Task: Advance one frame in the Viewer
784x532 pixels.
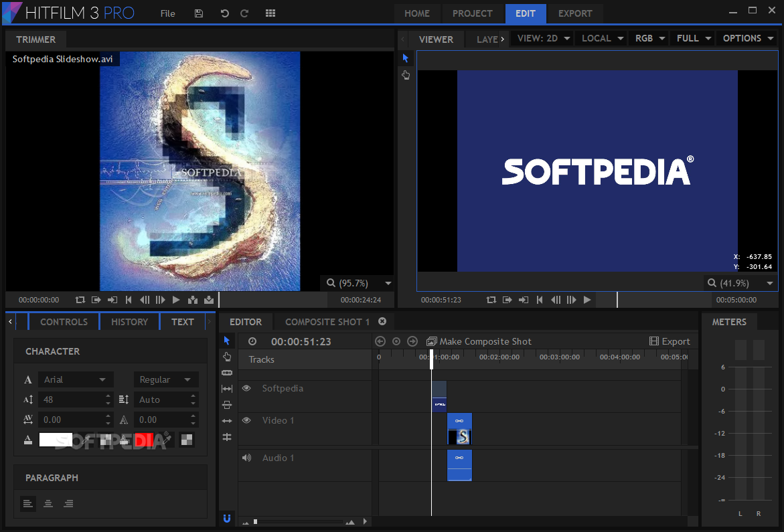Action: [572, 300]
